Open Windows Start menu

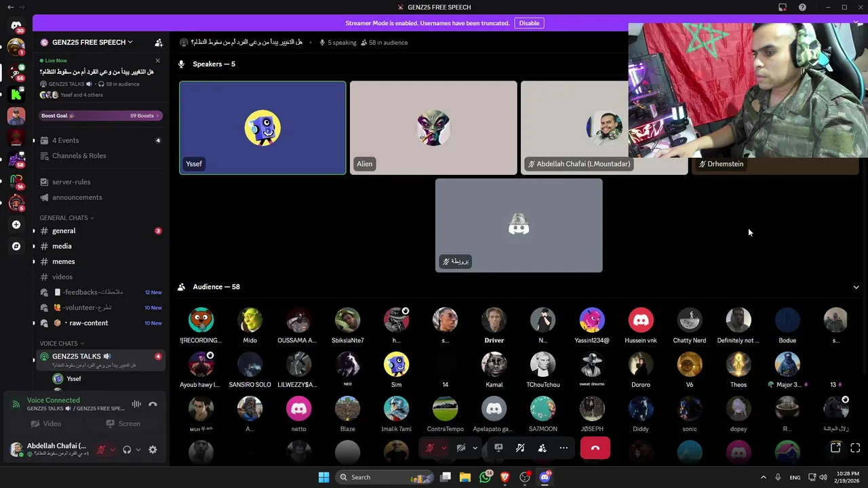tap(323, 477)
